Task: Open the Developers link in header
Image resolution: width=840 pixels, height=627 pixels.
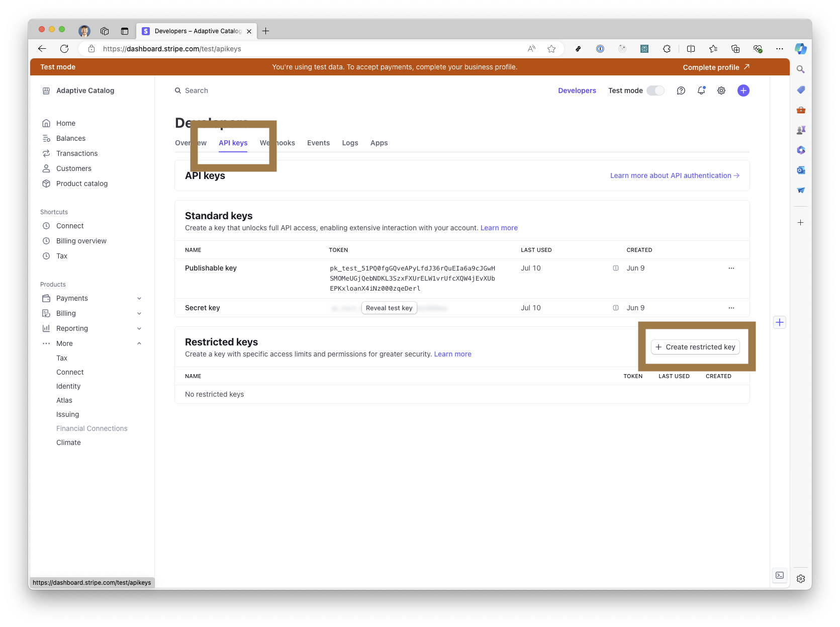Action: 577,91
